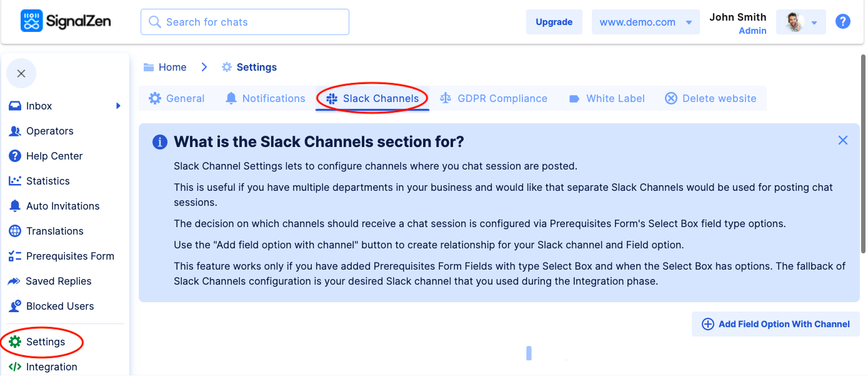868x381 pixels.
Task: Focus the Search for chats field
Action: (245, 23)
